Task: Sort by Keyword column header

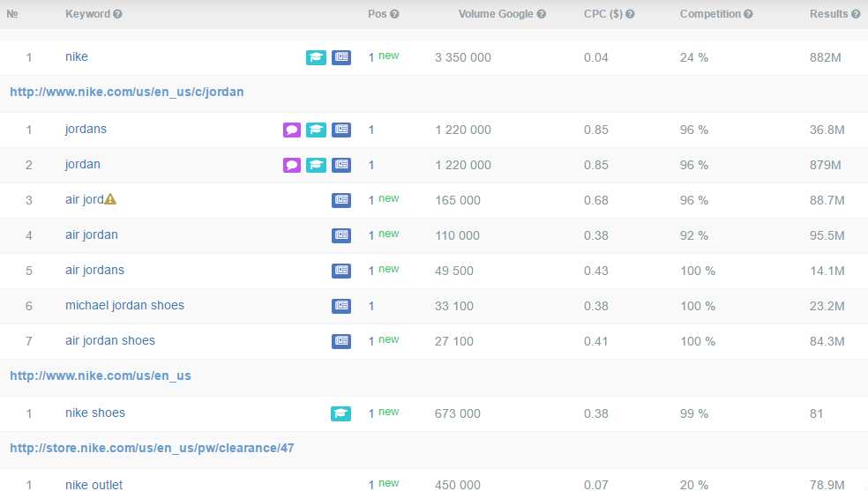Action: (87, 14)
